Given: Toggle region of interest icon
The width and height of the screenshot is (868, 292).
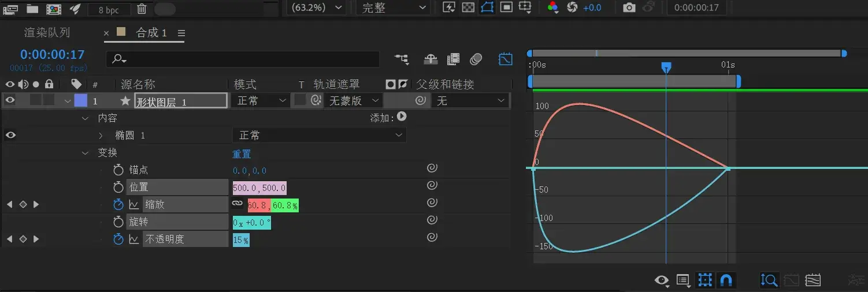Looking at the screenshot, I should [506, 8].
